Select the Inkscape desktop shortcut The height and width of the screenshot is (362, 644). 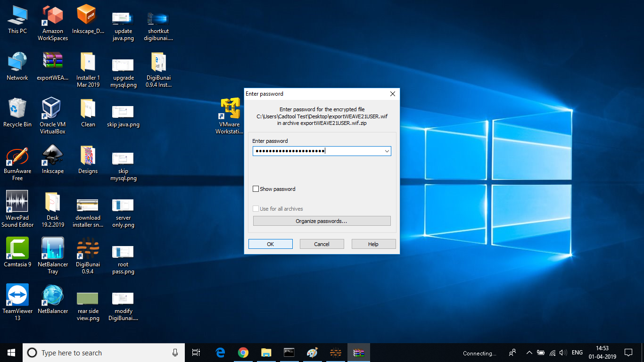point(52,156)
